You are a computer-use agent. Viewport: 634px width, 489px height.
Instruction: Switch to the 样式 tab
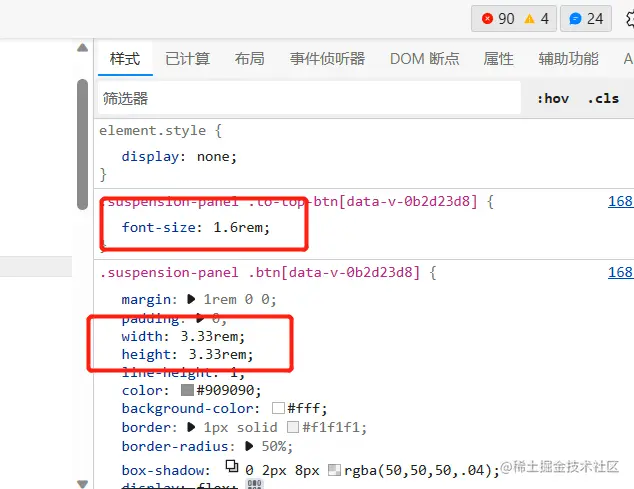[125, 59]
